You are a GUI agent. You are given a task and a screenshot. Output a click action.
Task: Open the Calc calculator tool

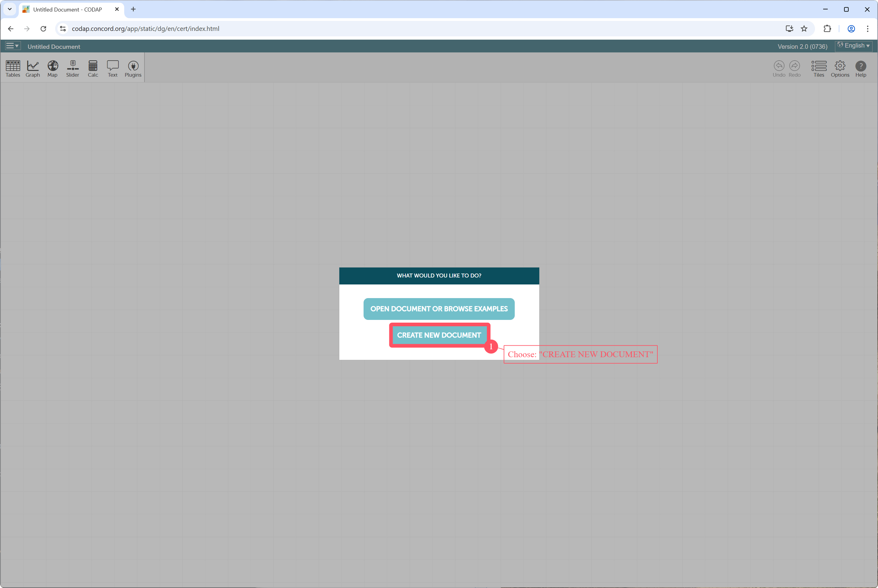[93, 69]
